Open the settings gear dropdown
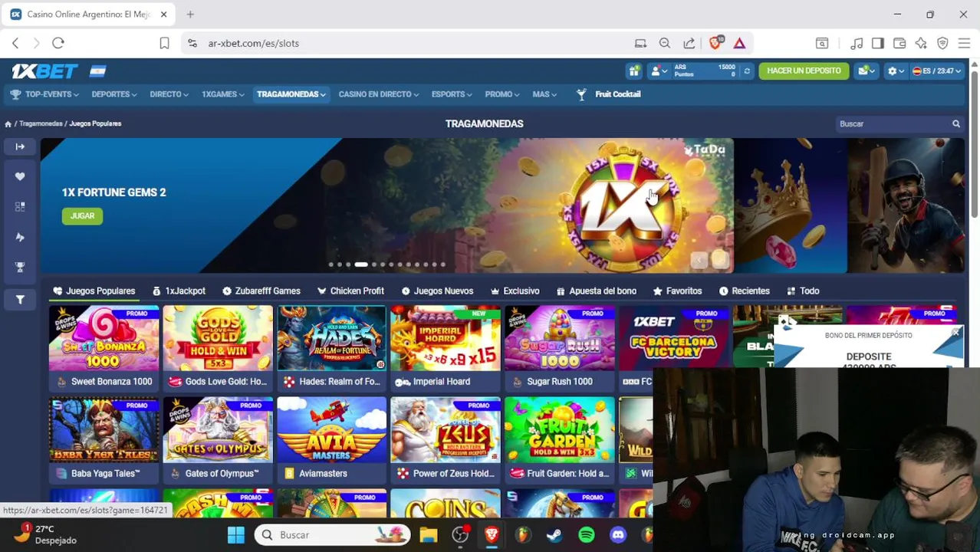 click(x=896, y=71)
